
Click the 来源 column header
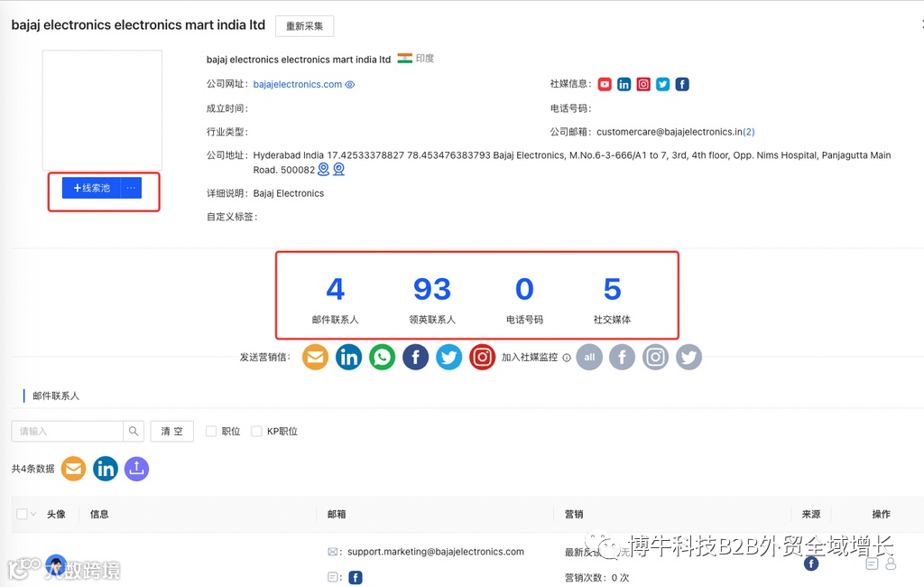(x=811, y=514)
